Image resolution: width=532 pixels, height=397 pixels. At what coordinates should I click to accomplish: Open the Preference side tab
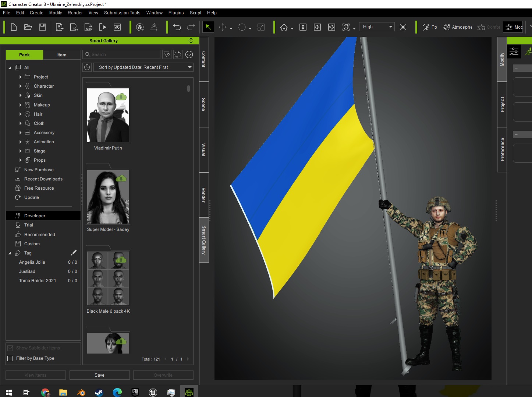click(x=502, y=150)
